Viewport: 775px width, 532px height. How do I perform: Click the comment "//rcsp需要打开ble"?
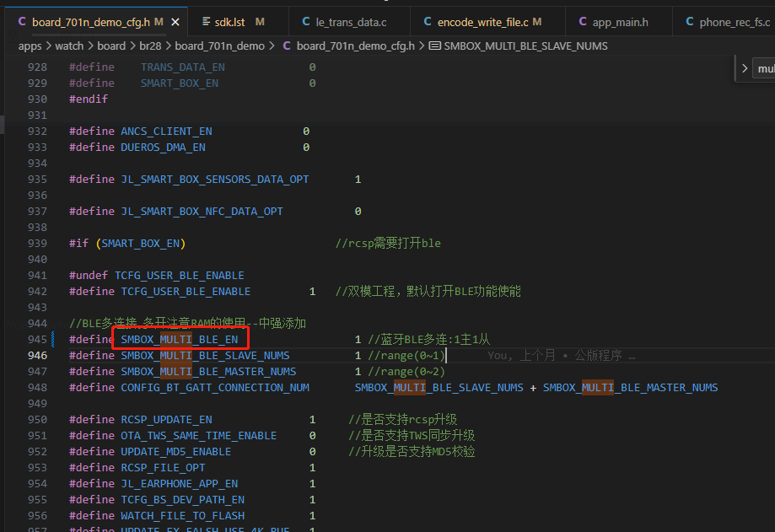pyautogui.click(x=388, y=243)
